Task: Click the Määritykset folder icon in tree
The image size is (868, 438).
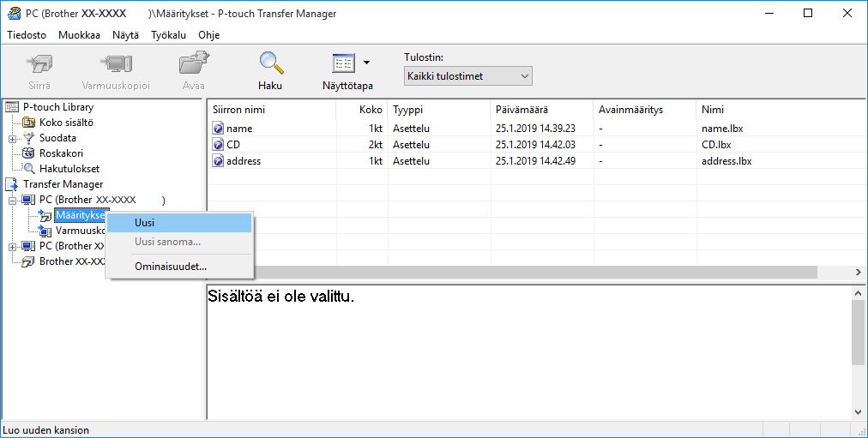Action: [x=45, y=215]
